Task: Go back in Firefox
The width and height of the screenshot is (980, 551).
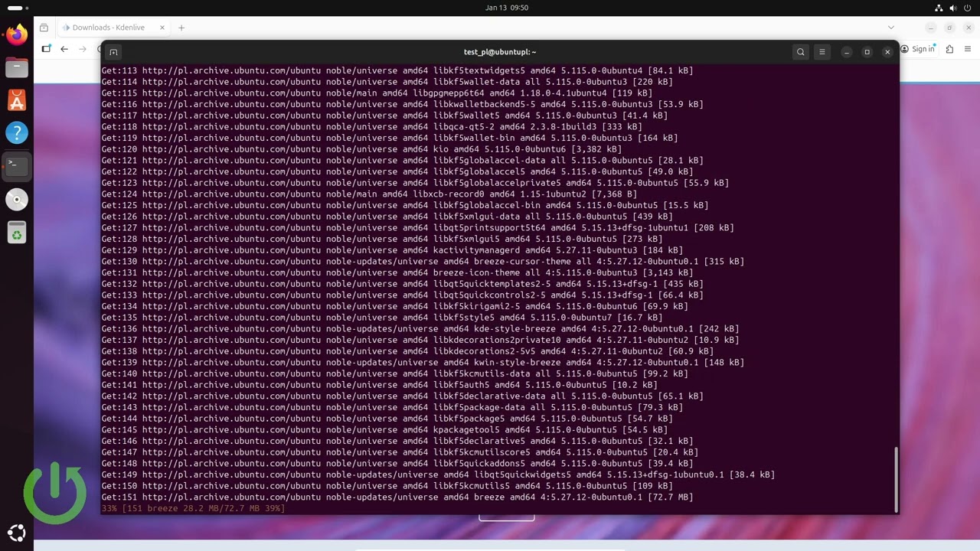Action: pos(64,49)
